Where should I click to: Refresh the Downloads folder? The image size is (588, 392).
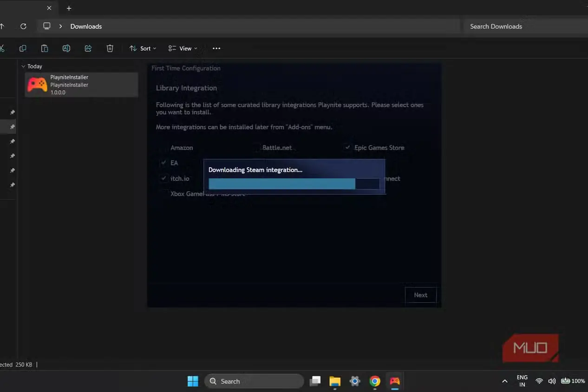(23, 26)
